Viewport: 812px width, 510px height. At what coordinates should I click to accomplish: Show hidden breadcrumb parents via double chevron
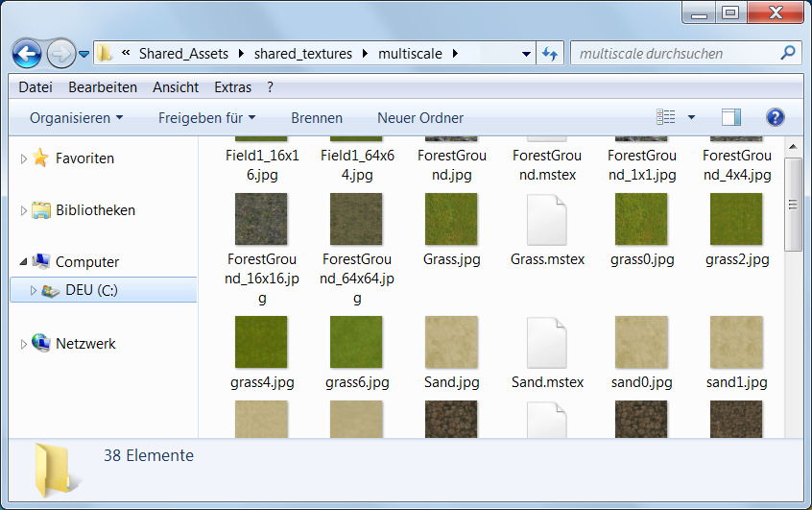[x=126, y=53]
